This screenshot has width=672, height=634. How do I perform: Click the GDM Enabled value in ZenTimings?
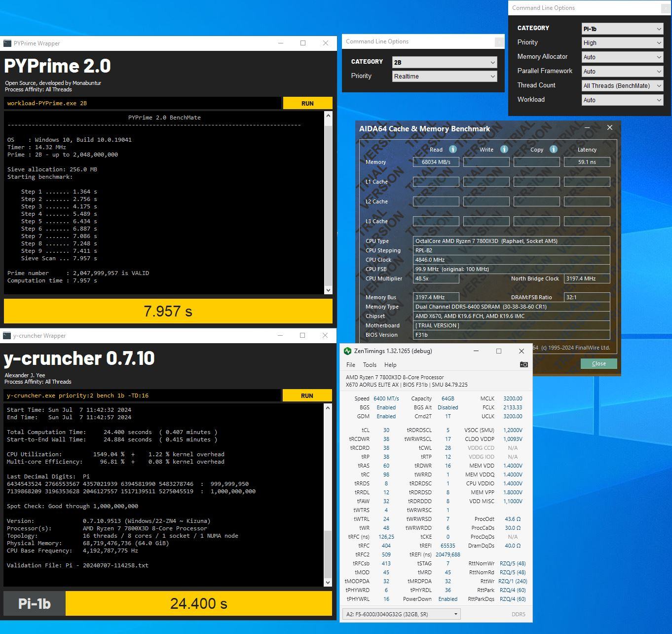click(386, 416)
